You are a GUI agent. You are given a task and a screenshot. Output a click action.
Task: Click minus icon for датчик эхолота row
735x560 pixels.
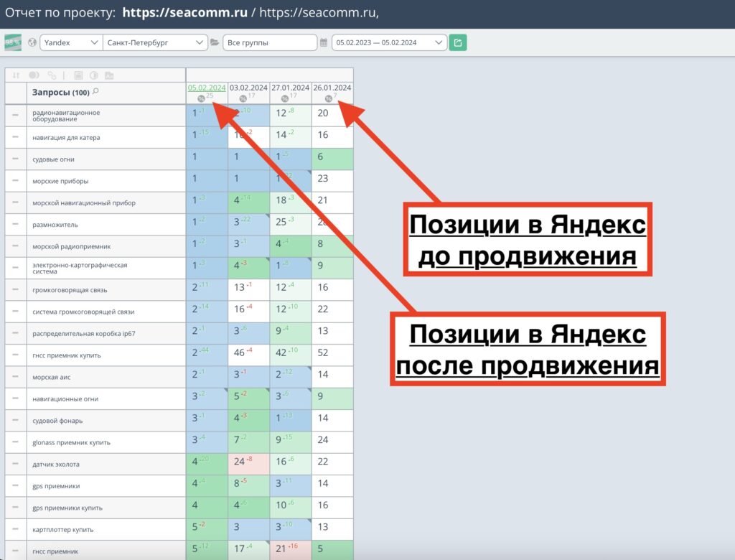[16, 464]
